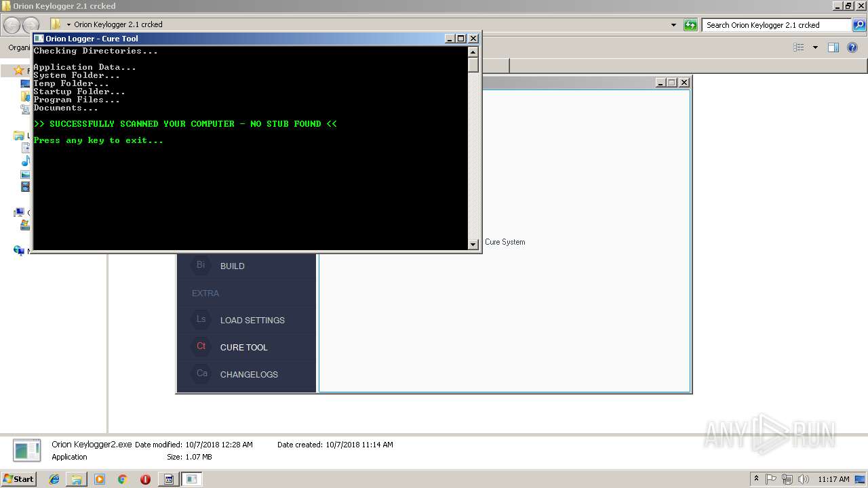Minimize the Orion Keylogger builder window
The width and height of the screenshot is (868, 488).
coord(660,82)
